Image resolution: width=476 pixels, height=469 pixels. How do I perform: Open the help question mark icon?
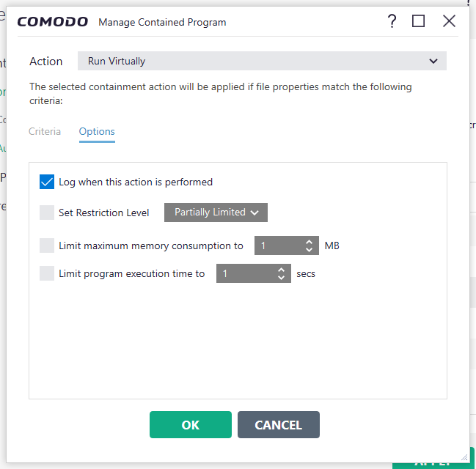tap(392, 21)
